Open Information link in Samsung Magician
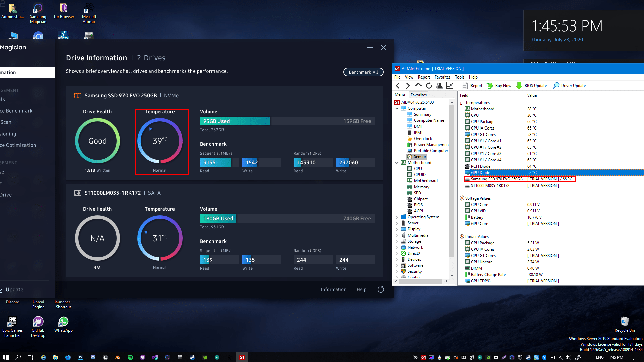The height and width of the screenshot is (362, 644). click(334, 289)
